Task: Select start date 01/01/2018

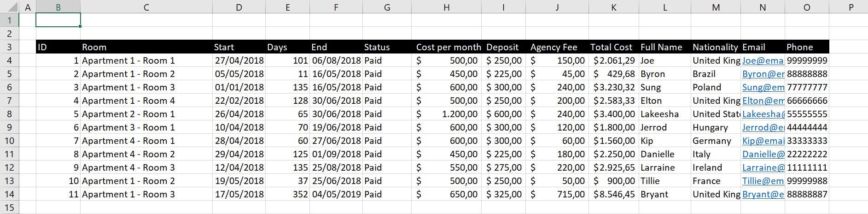Action: pos(239,87)
